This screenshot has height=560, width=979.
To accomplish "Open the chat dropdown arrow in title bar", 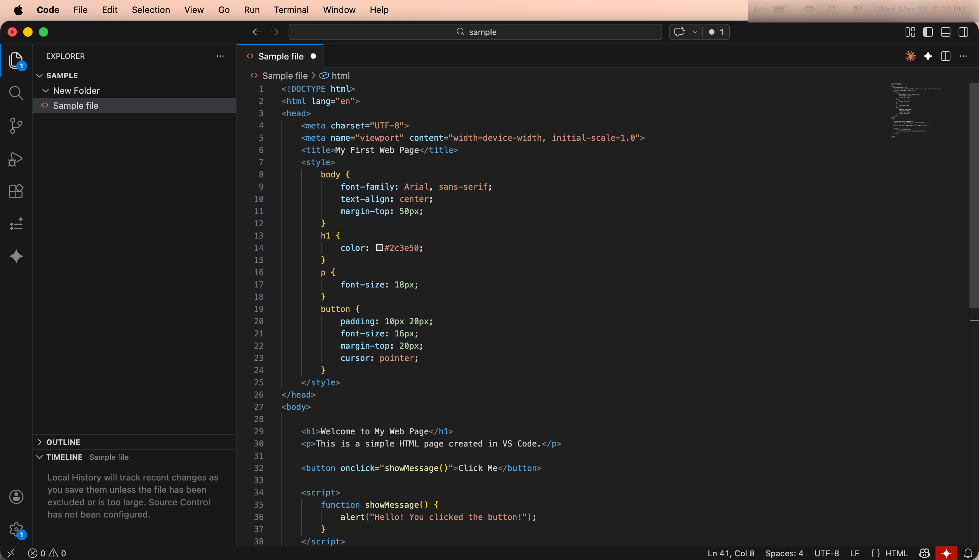I will [695, 32].
